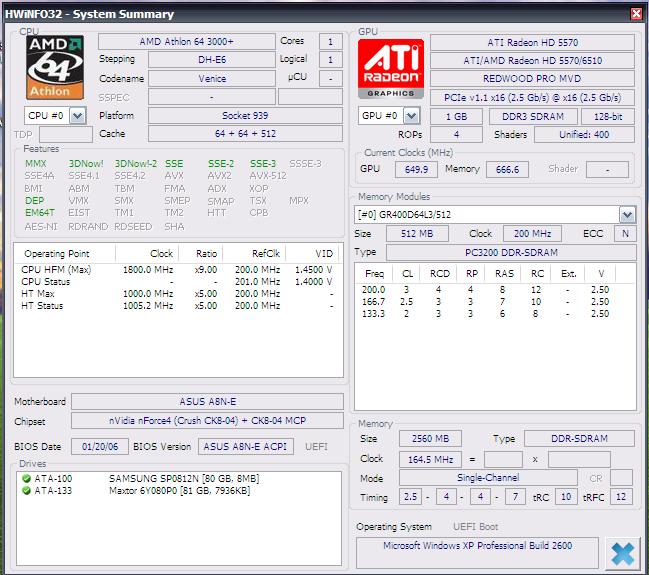
Task: Click the VID column header
Action: point(313,254)
